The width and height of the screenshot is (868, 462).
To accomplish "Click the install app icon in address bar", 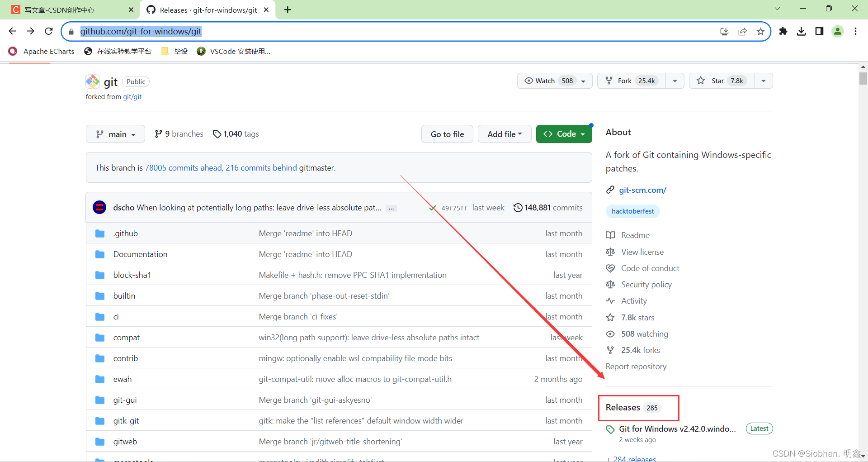I will pos(724,31).
